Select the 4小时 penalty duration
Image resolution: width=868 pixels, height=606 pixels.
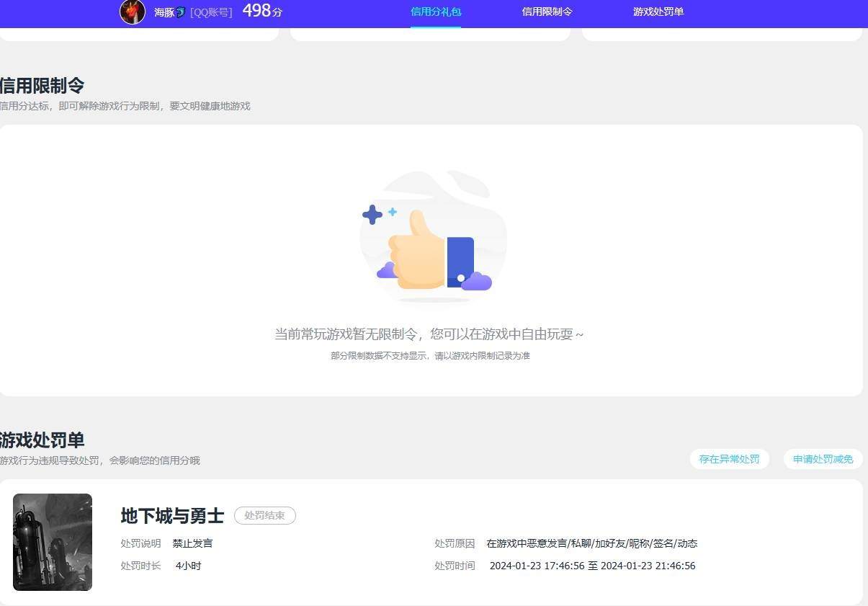pyautogui.click(x=189, y=566)
